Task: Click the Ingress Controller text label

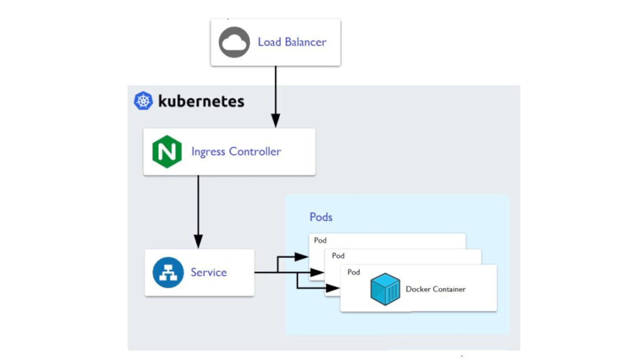Action: pyautogui.click(x=236, y=152)
